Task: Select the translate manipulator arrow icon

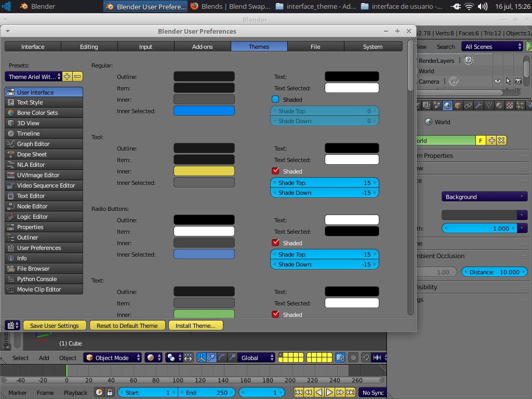Action: (212, 357)
